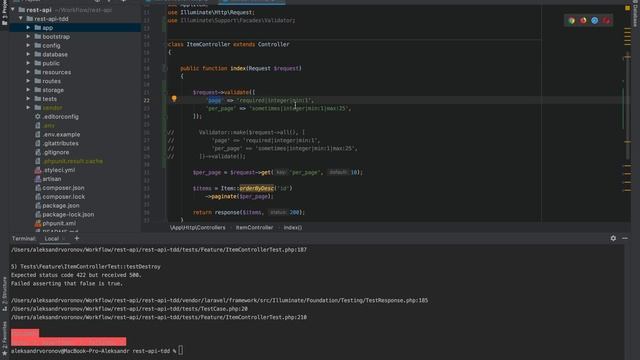The image size is (640, 360).
Task: Click the Terminal panel title label
Action: coord(23,239)
